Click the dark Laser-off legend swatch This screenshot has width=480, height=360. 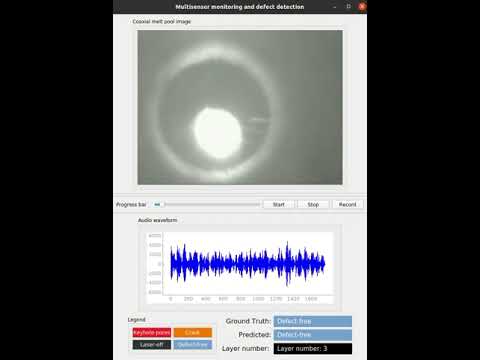[152, 344]
